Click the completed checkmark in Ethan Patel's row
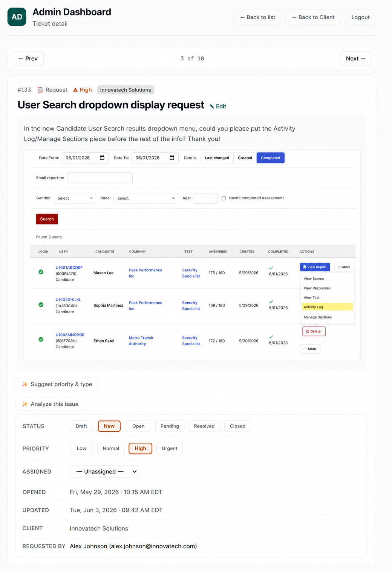 271,337
